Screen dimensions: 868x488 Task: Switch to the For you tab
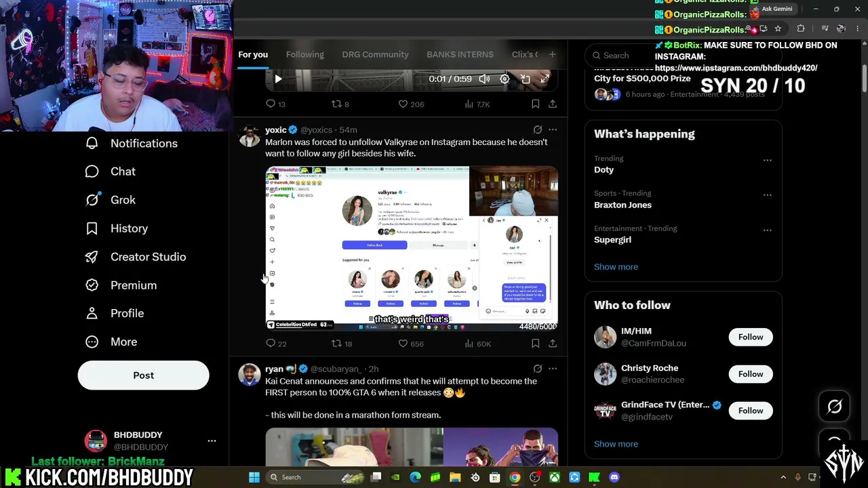tap(253, 54)
